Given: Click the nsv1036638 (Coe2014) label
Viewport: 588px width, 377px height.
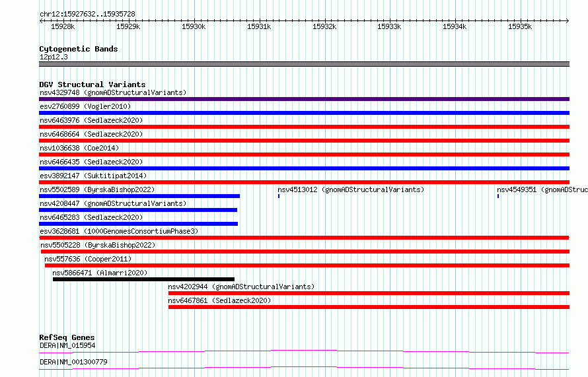Looking at the screenshot, I should [x=79, y=148].
